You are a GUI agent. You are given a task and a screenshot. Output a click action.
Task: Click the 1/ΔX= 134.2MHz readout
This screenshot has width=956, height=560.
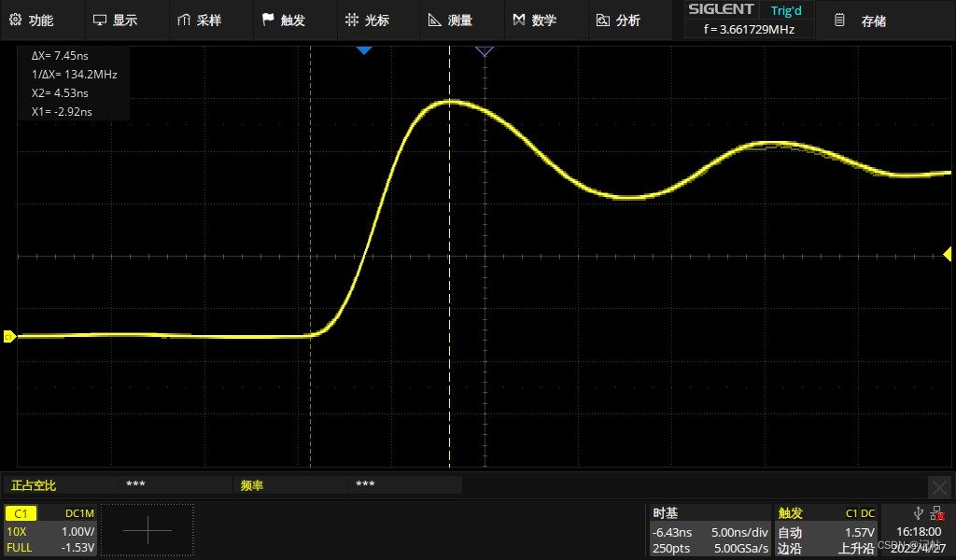75,75
